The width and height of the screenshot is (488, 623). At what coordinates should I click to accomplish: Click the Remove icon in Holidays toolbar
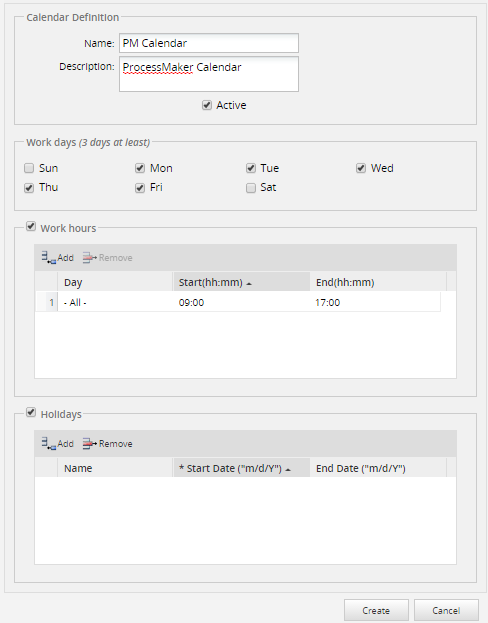(90, 443)
